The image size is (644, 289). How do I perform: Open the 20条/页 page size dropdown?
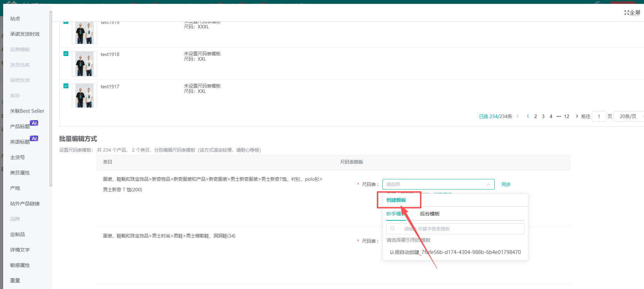pyautogui.click(x=629, y=116)
